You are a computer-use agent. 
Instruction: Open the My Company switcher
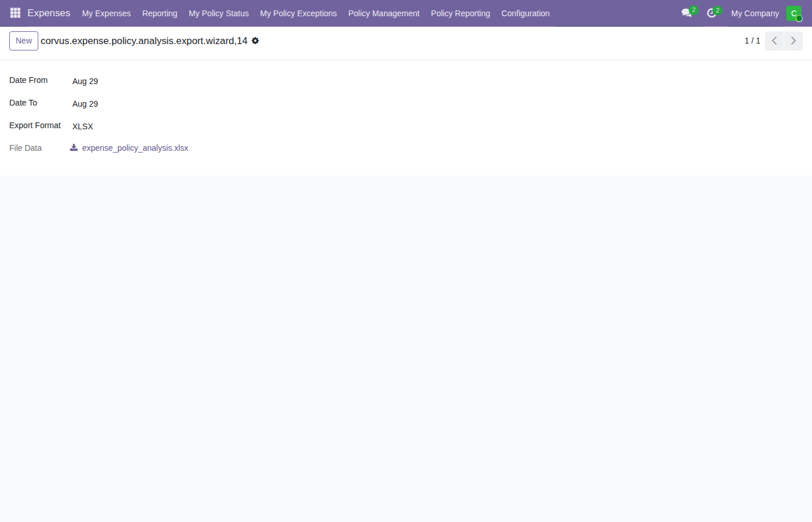[755, 13]
